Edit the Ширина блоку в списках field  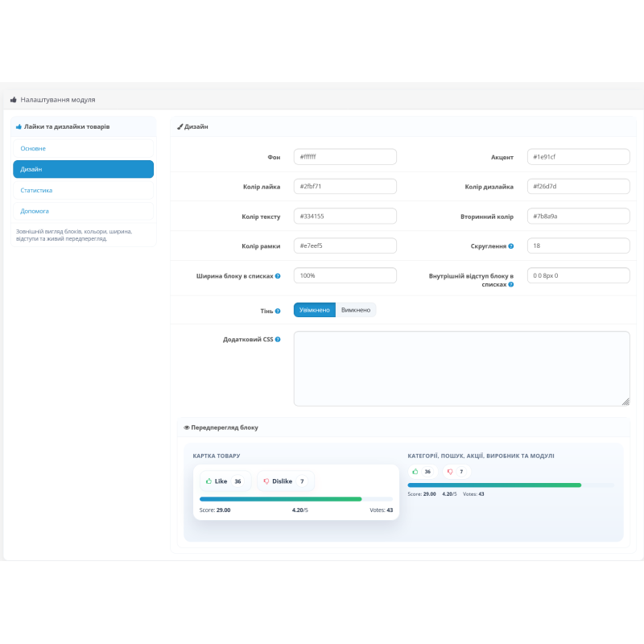pyautogui.click(x=345, y=275)
